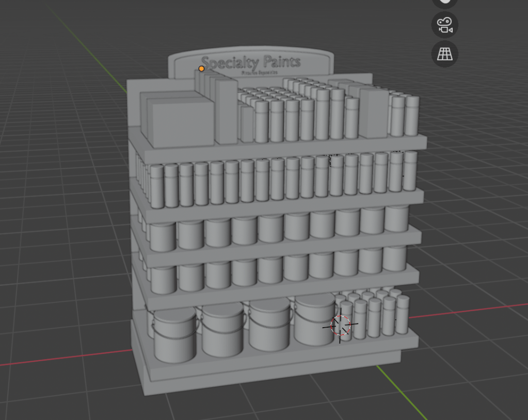Click the 3D cursor crosshair
The image size is (528, 420).
pos(340,325)
